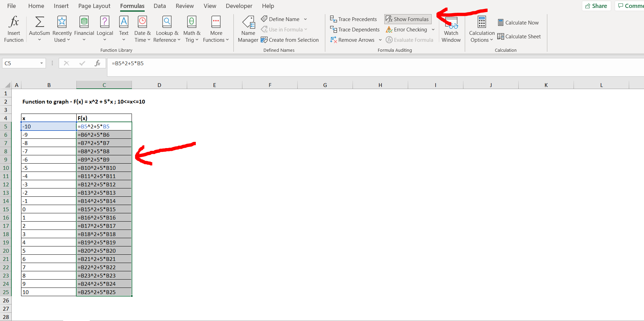
Task: Click the Logical functions icon
Action: [x=105, y=28]
